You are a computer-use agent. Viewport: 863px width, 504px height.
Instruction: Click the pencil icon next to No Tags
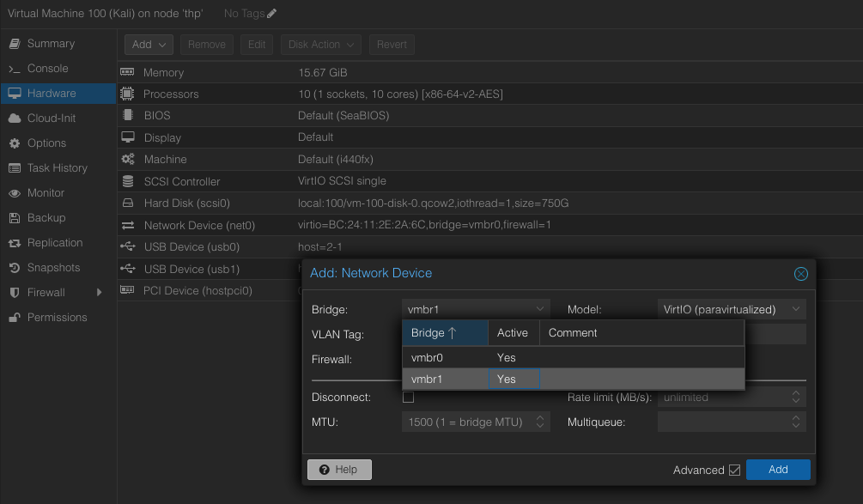coord(272,14)
